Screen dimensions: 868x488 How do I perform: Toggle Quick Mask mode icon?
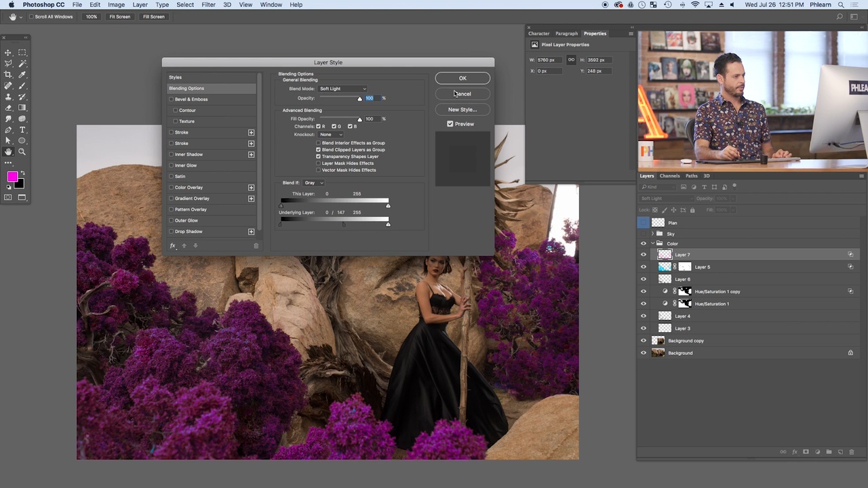coord(8,197)
